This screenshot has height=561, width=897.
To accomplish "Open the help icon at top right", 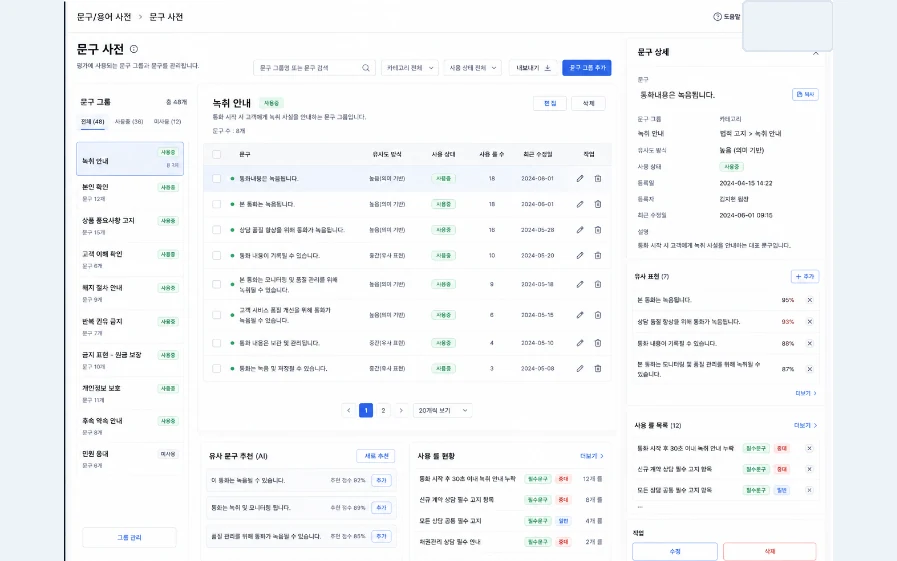I will (x=717, y=17).
